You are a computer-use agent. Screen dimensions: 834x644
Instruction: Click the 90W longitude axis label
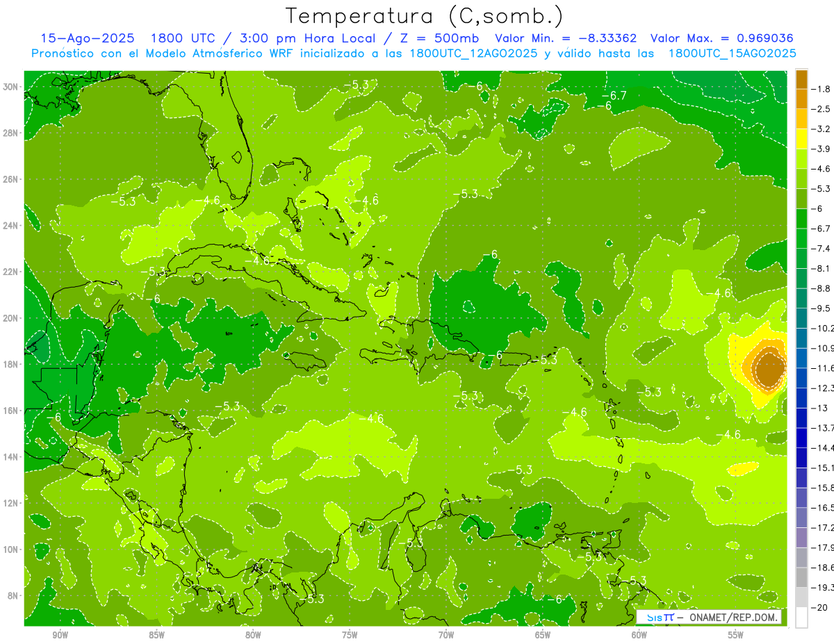(60, 635)
